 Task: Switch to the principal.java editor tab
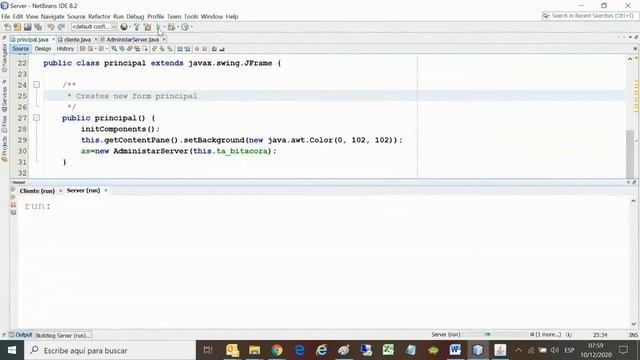pos(32,40)
